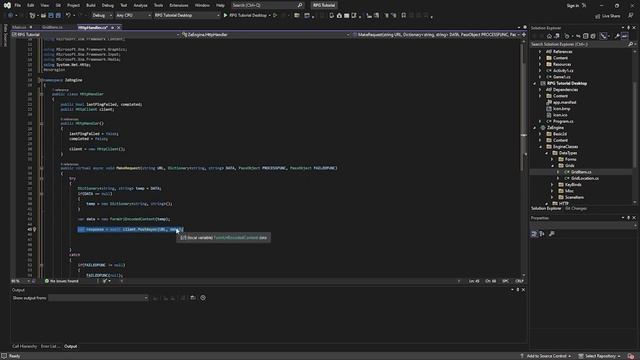This screenshot has height=360, width=640.
Task: Toggle Preview Selected Items in Solution Explorer
Action: [x=624, y=36]
